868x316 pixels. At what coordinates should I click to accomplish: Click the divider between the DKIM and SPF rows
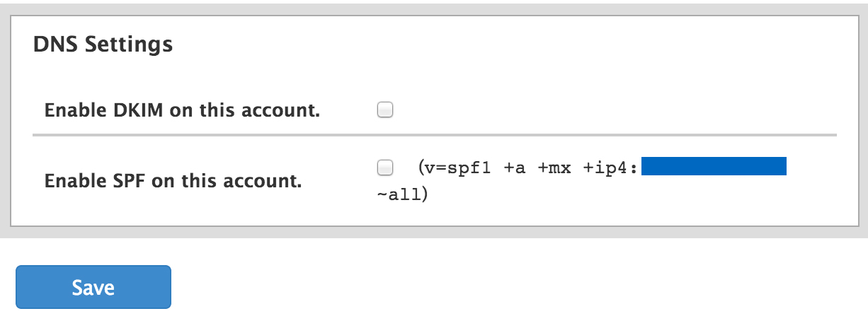tap(435, 134)
